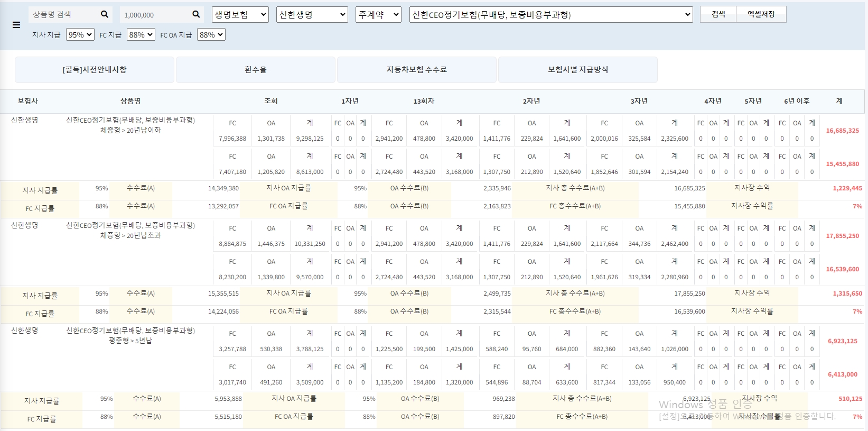
Task: Click the 보험사 column header
Action: [27, 101]
